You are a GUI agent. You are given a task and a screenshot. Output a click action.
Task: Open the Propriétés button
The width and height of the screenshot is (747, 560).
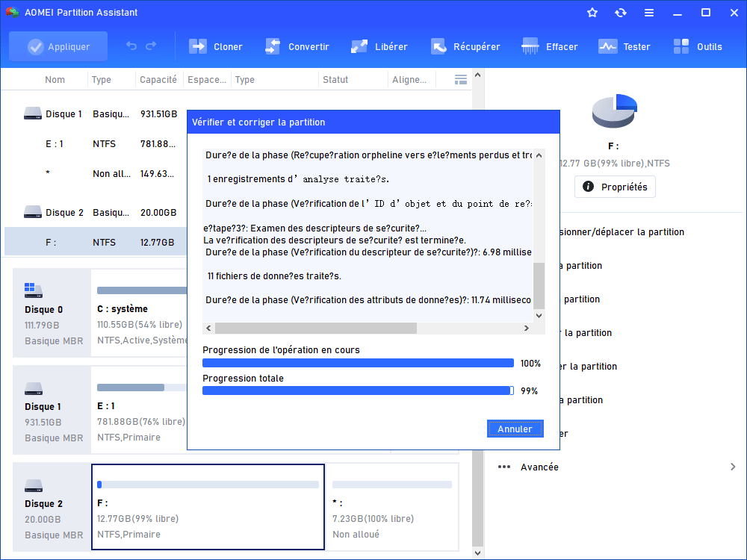pos(615,187)
